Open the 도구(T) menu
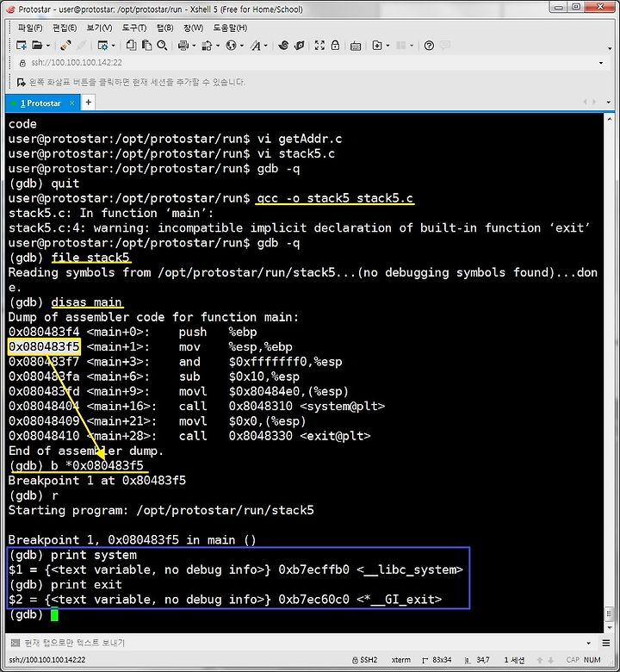The image size is (620, 672). tap(134, 28)
